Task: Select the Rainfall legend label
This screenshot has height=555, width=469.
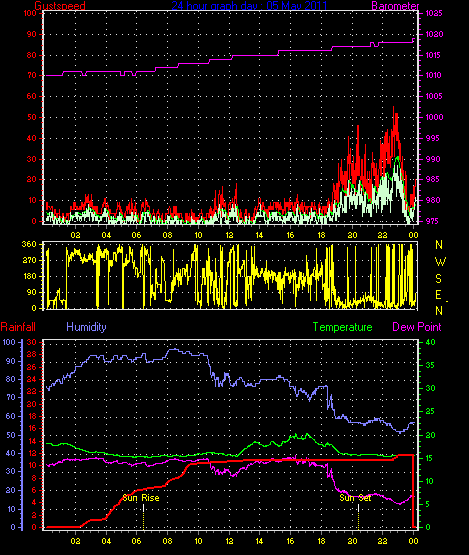Action: point(18,326)
